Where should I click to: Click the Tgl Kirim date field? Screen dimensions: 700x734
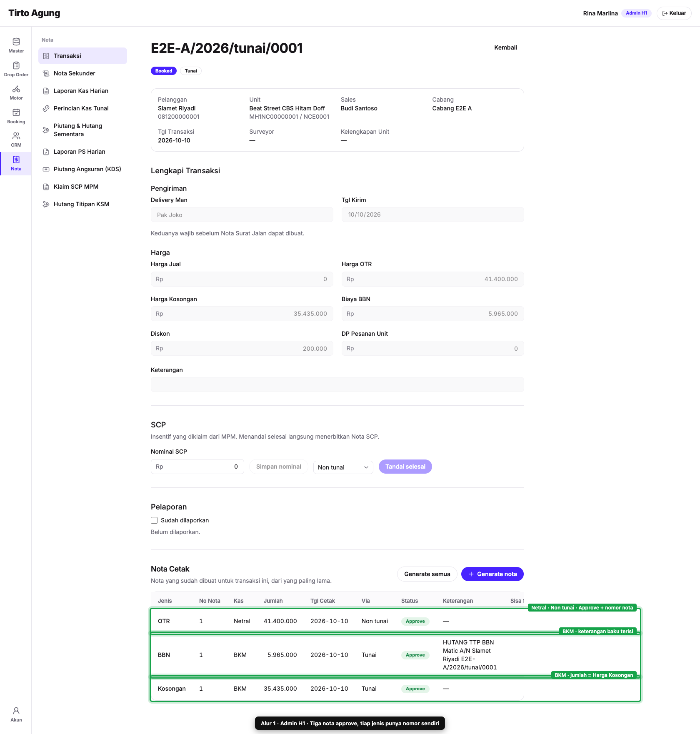(432, 215)
